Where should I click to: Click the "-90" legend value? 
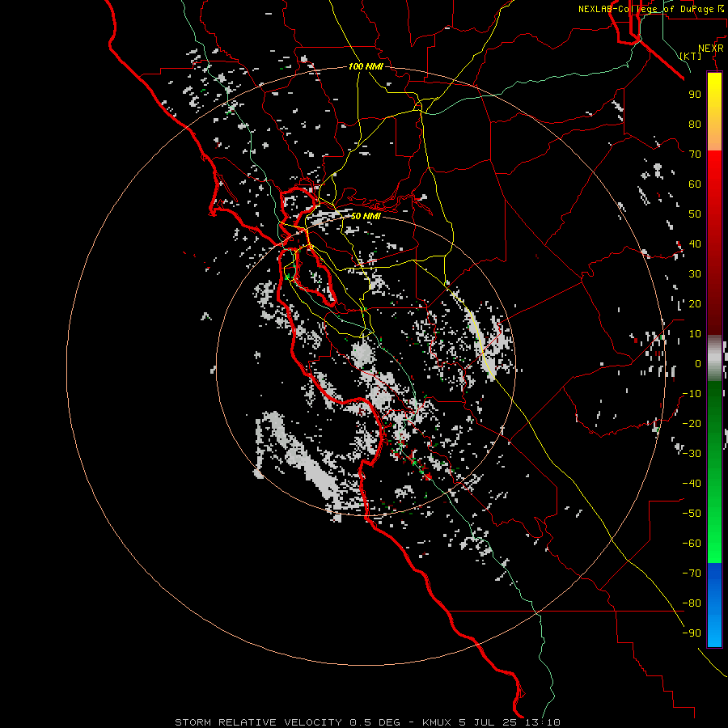tap(692, 633)
